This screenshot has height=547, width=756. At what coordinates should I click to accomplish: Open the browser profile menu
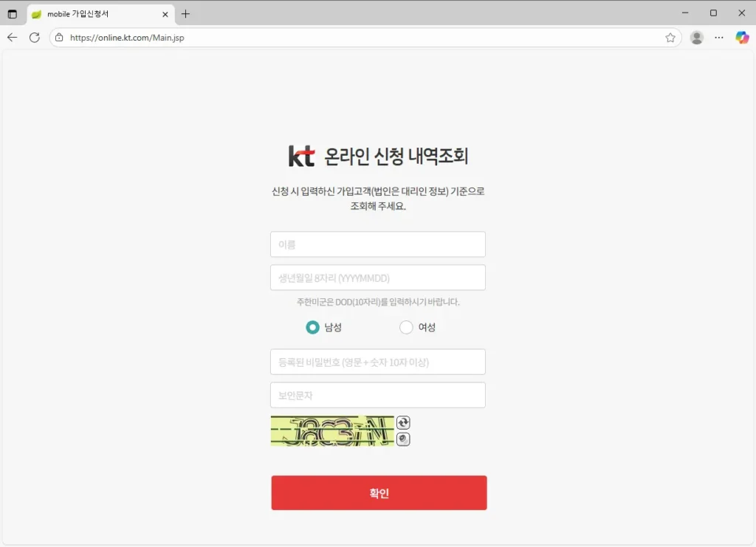(696, 38)
